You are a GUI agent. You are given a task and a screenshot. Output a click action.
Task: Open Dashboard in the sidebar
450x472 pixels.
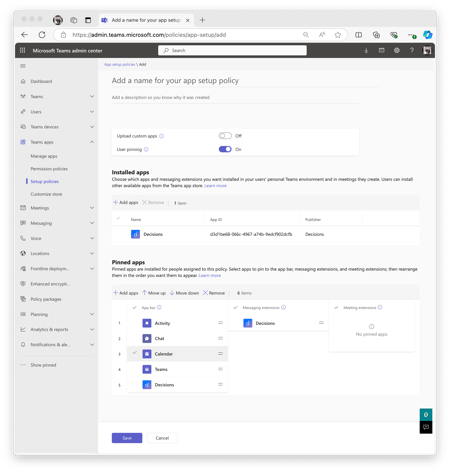coord(41,81)
